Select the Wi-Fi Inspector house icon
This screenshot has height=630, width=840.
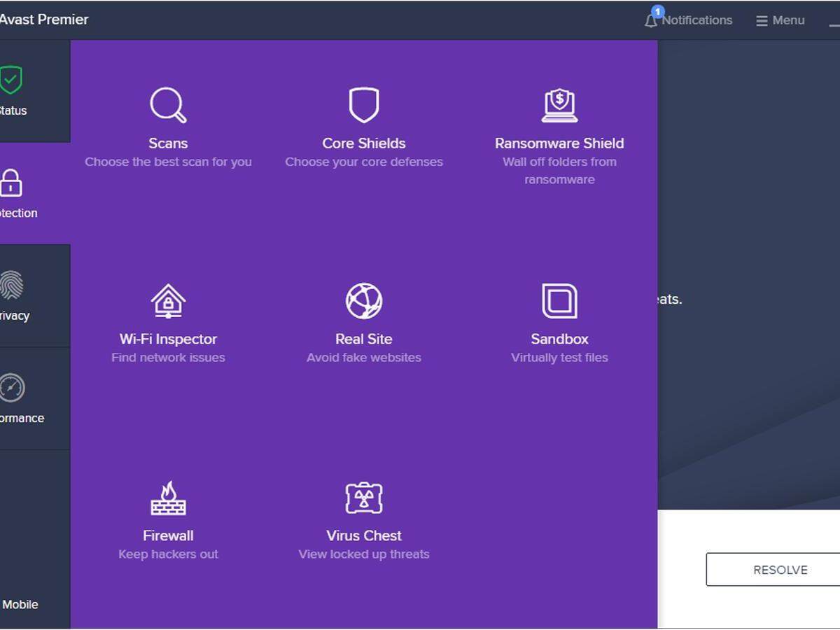[168, 301]
